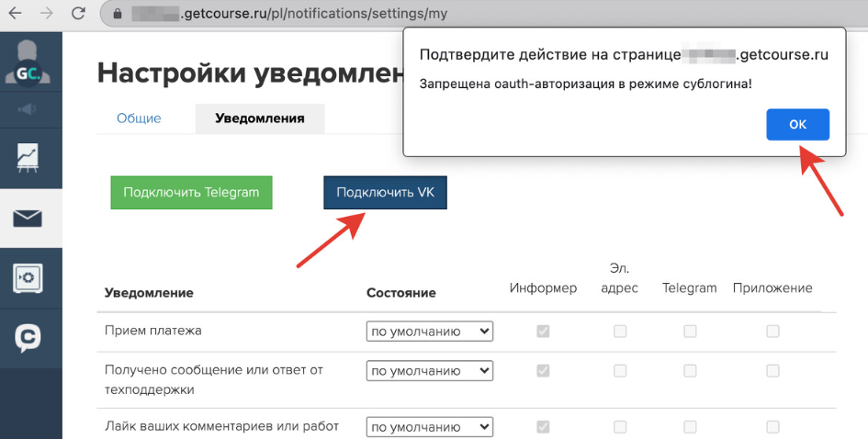Click the Информер column header
Image resolution: width=868 pixels, height=439 pixels.
[543, 287]
